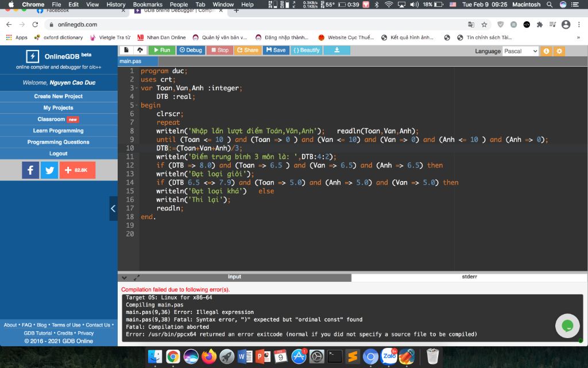Screen dimensions: 588x368
Task: Open Chrome profile avatar
Action: [x=566, y=24]
